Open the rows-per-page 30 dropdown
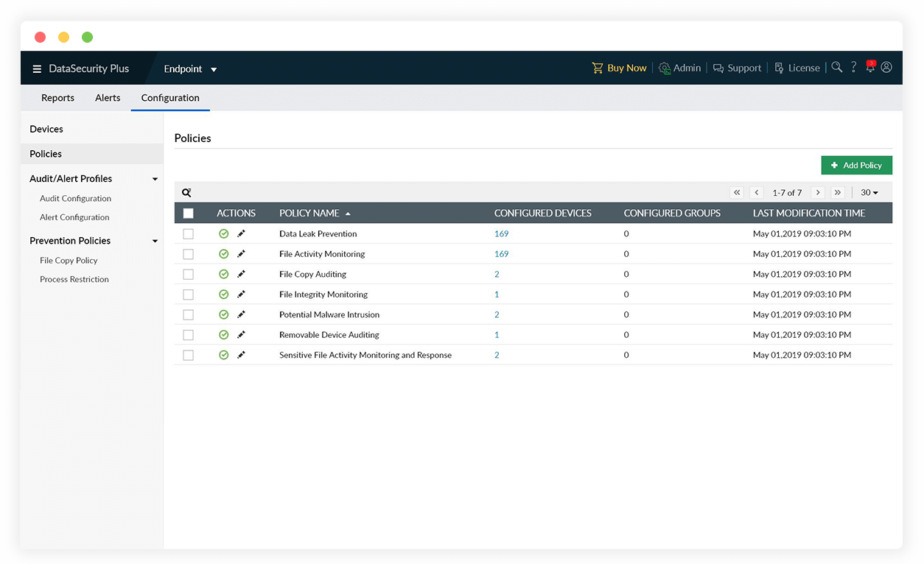Image resolution: width=924 pixels, height=564 pixels. (869, 193)
